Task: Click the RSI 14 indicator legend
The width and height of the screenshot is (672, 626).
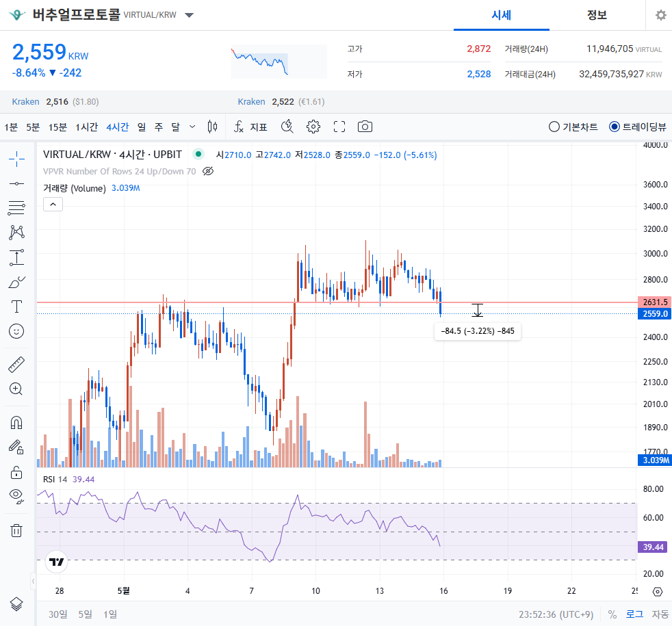Action: point(55,479)
